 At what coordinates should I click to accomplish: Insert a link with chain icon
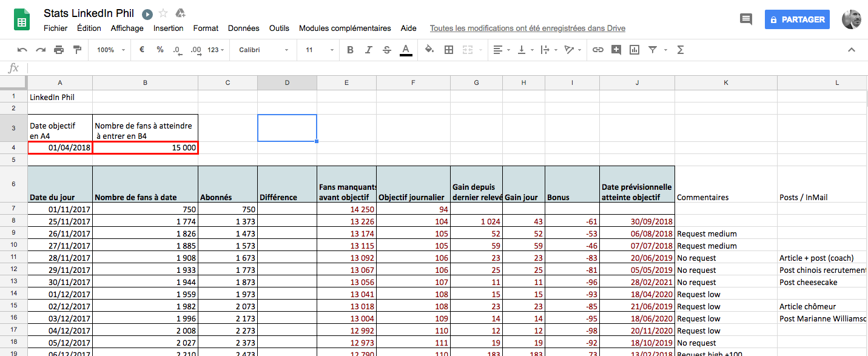pos(598,50)
